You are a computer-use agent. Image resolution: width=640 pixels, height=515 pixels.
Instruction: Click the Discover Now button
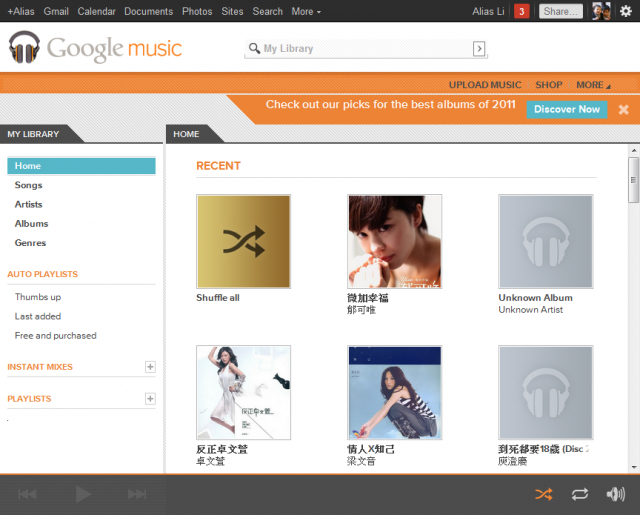567,109
